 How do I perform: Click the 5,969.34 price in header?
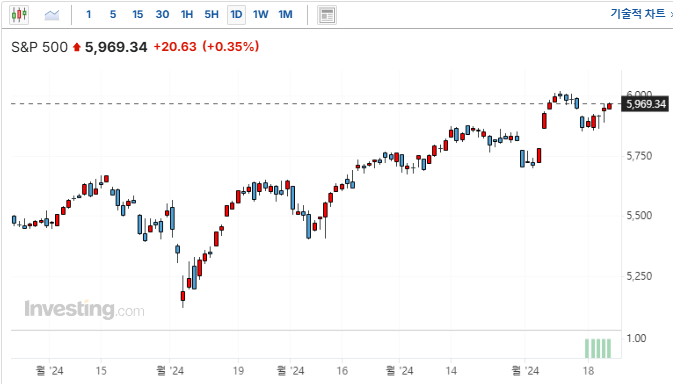116,47
